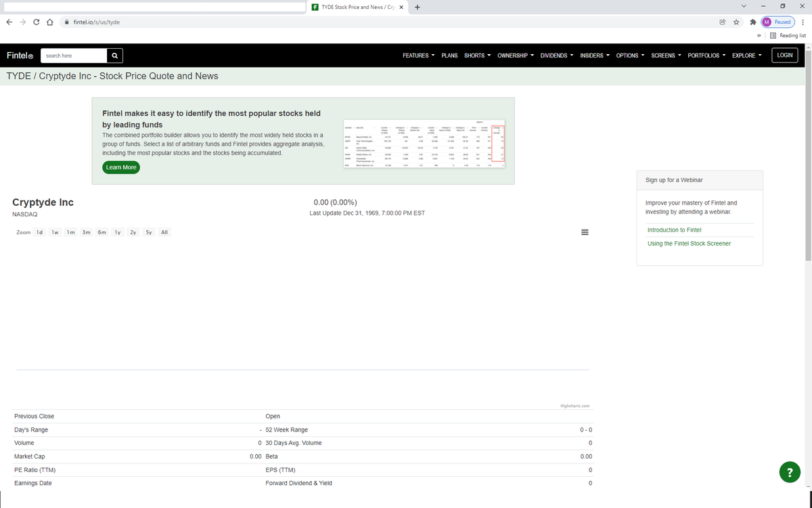The image size is (812, 508).
Task: Expand the INSIDERS dropdown menu
Action: [x=595, y=56]
